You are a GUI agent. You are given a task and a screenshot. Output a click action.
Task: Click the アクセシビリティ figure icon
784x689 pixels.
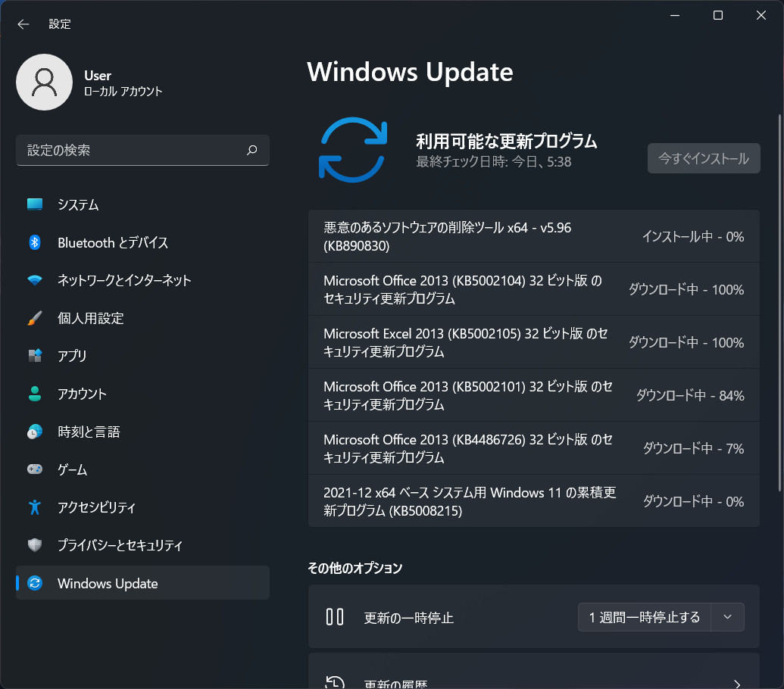point(35,507)
